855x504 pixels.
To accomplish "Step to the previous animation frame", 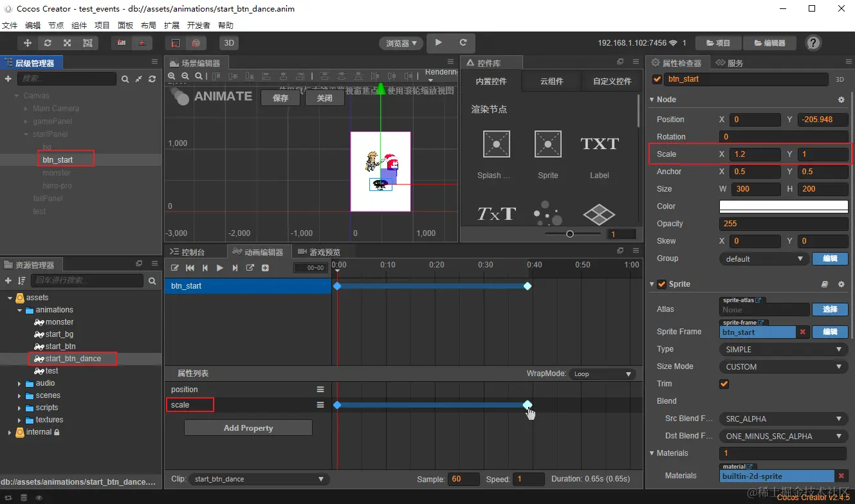I will [x=205, y=267].
